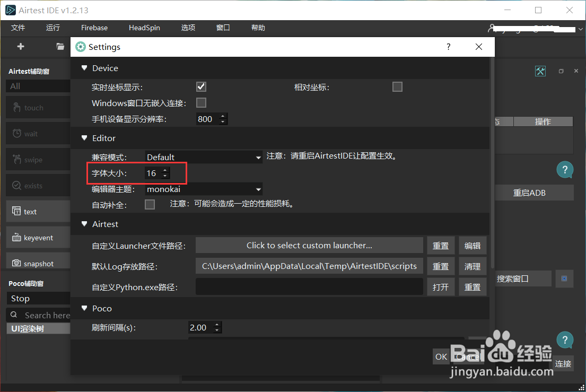Close the Settings dialog
Screen dimensions: 586x392
(479, 47)
